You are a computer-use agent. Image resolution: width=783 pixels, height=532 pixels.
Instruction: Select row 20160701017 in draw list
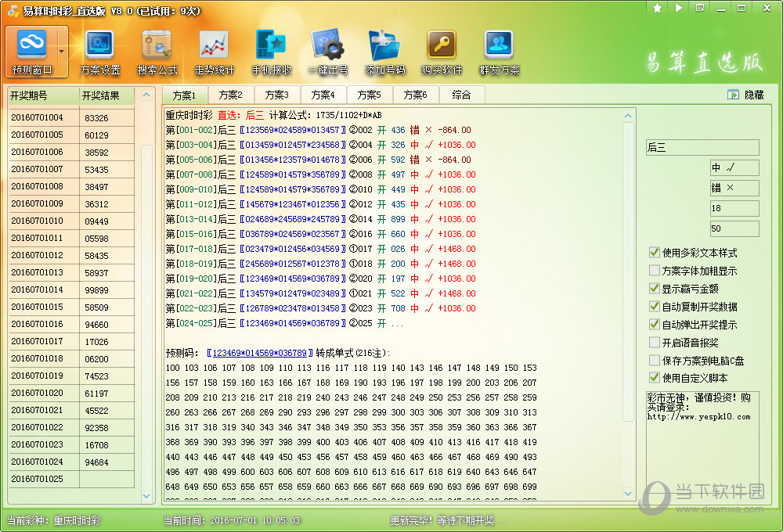coord(71,341)
